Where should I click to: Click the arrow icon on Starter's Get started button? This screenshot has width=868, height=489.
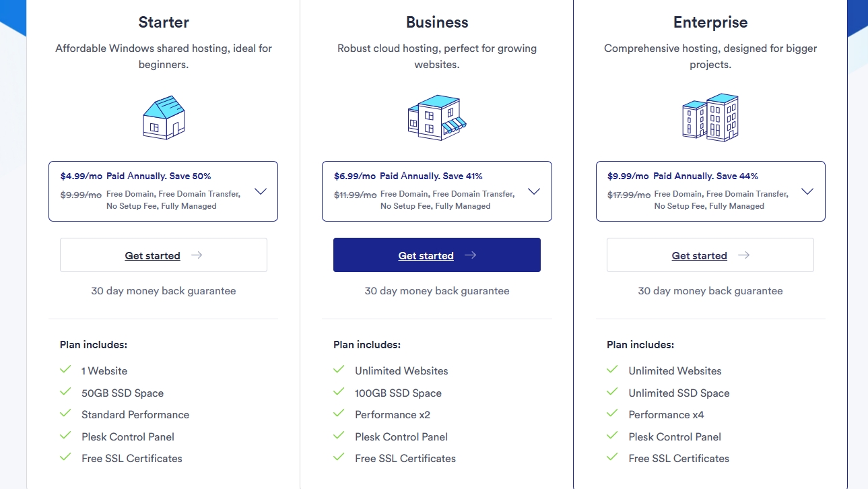(197, 255)
